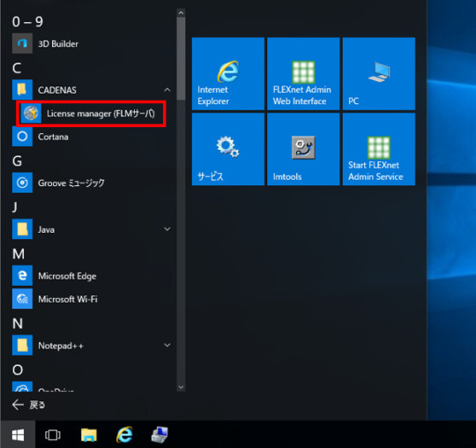Viewport: 476px width, 448px height.
Task: Open the サービス tile
Action: (x=228, y=149)
